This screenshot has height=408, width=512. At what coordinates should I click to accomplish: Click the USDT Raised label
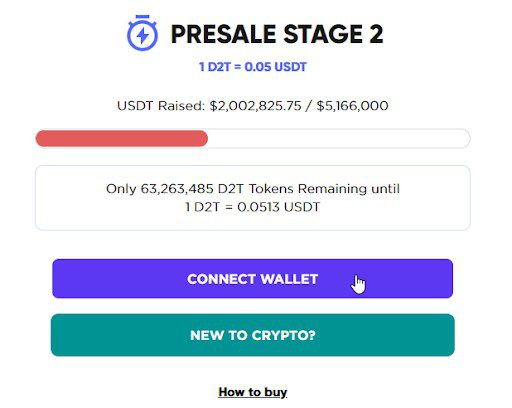pos(161,106)
